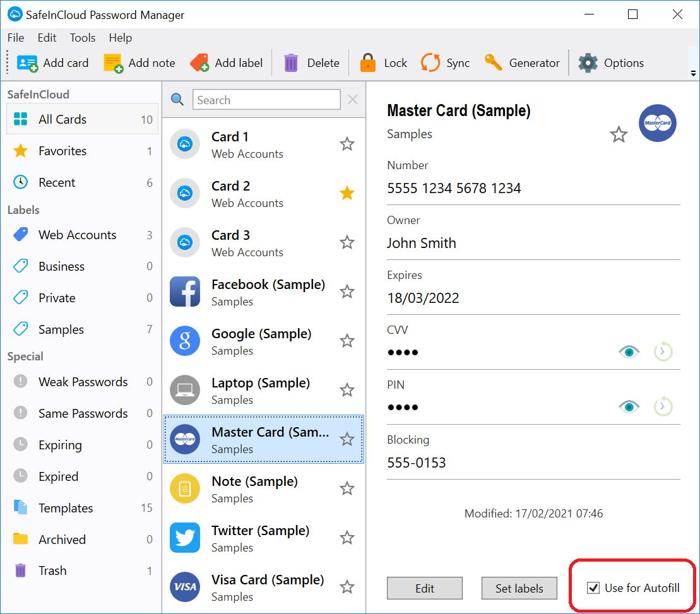Select the Samples label in sidebar

83,329
